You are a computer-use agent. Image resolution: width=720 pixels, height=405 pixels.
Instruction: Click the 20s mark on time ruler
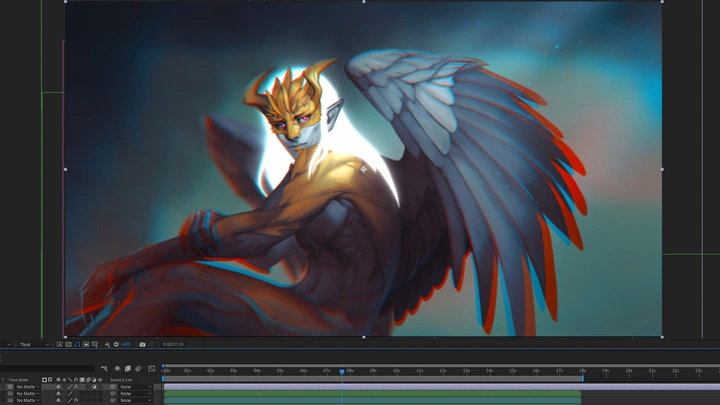tap(629, 371)
